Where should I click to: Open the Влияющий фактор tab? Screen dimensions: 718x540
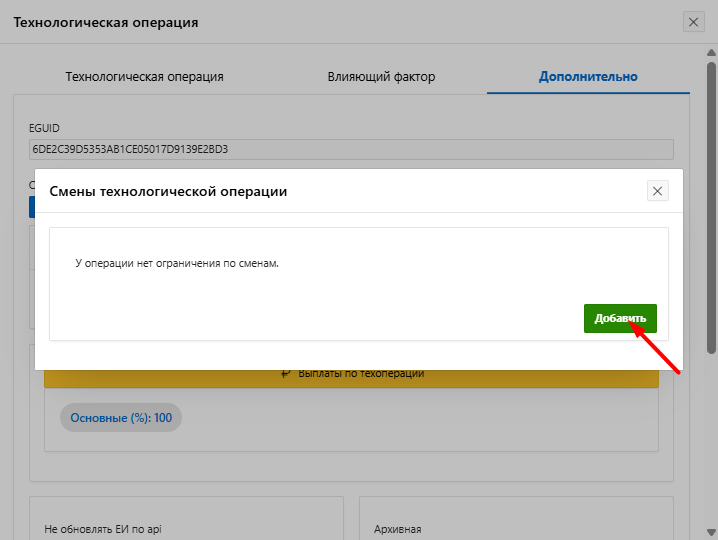click(381, 77)
